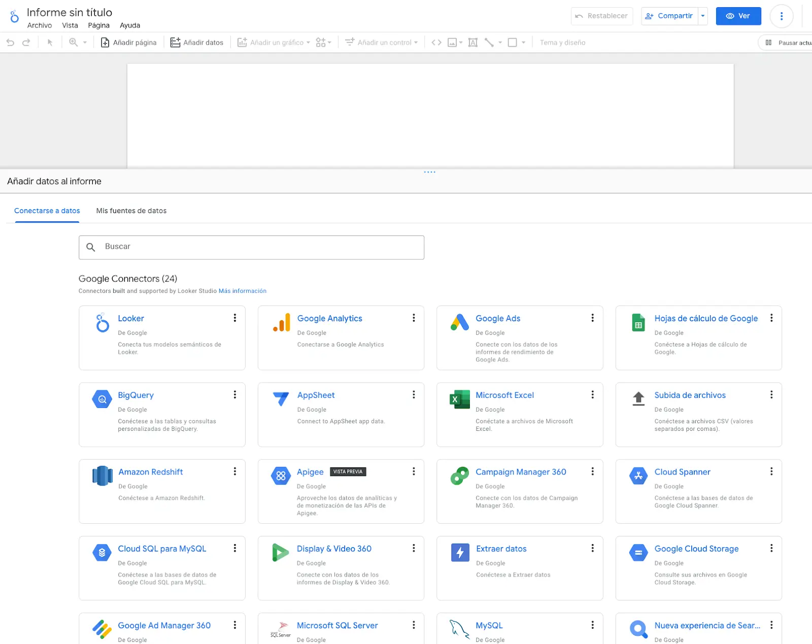
Task: Click Añadir datos in toolbar
Action: click(197, 43)
